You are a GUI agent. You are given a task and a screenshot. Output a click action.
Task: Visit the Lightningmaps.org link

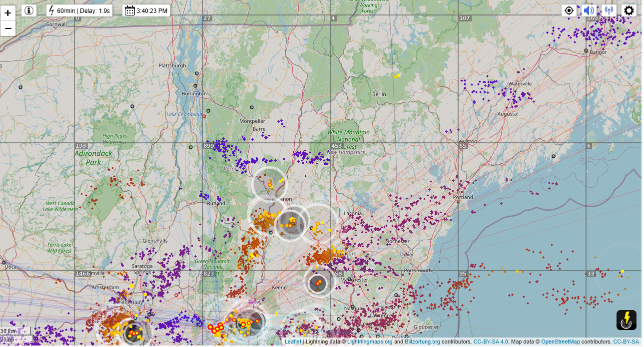[x=370, y=342]
